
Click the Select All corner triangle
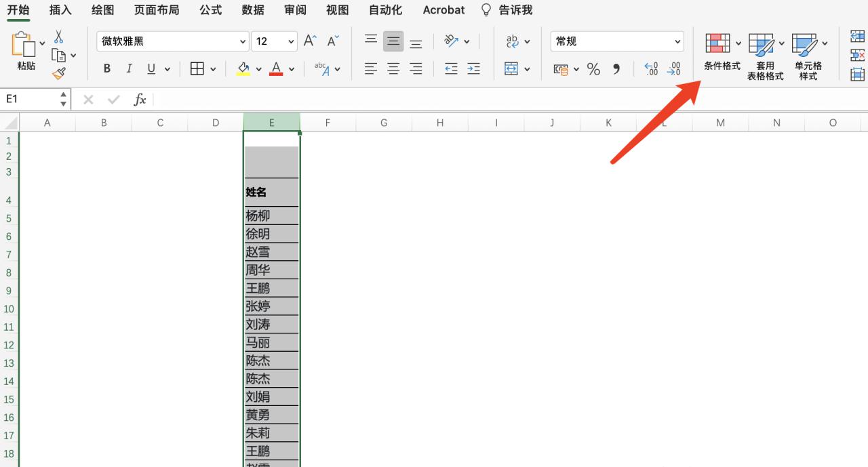pos(11,123)
